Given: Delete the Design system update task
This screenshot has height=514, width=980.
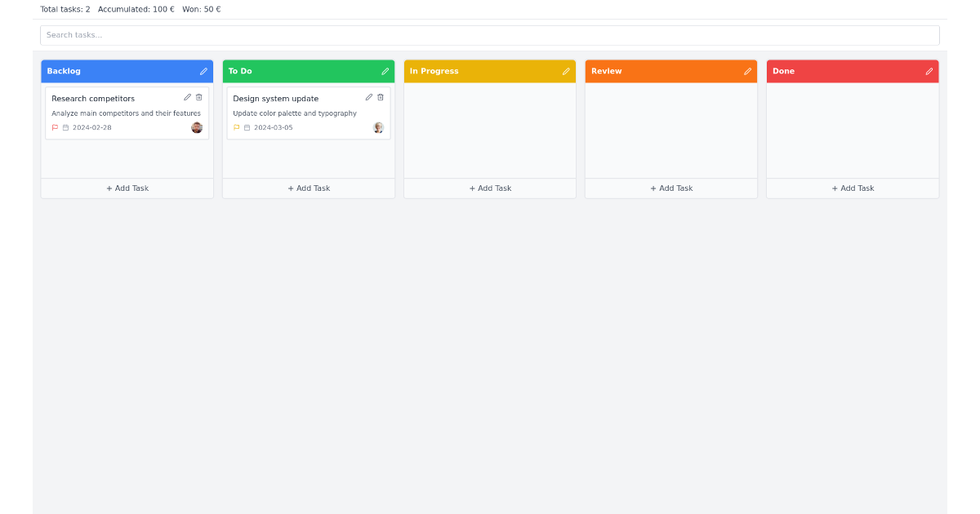Looking at the screenshot, I should coord(380,97).
